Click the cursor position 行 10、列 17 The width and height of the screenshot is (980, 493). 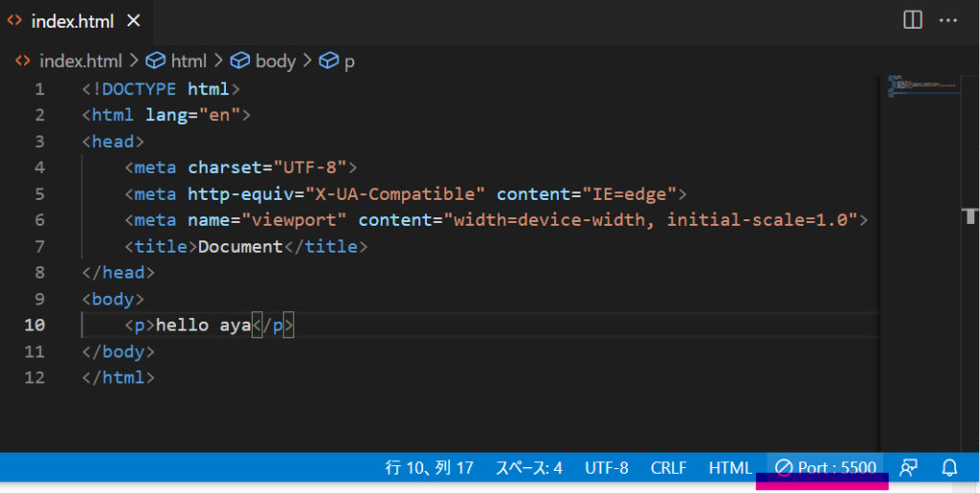click(x=430, y=468)
